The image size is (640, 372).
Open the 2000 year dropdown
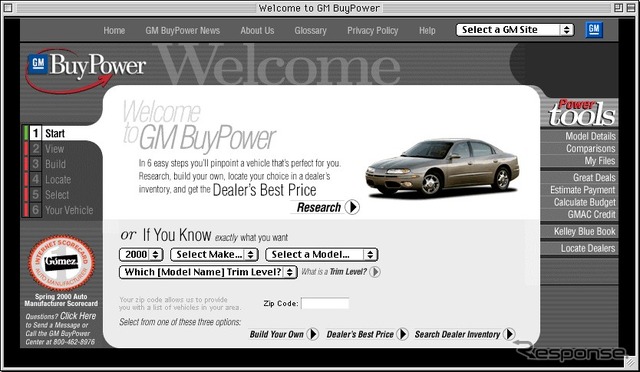[141, 254]
